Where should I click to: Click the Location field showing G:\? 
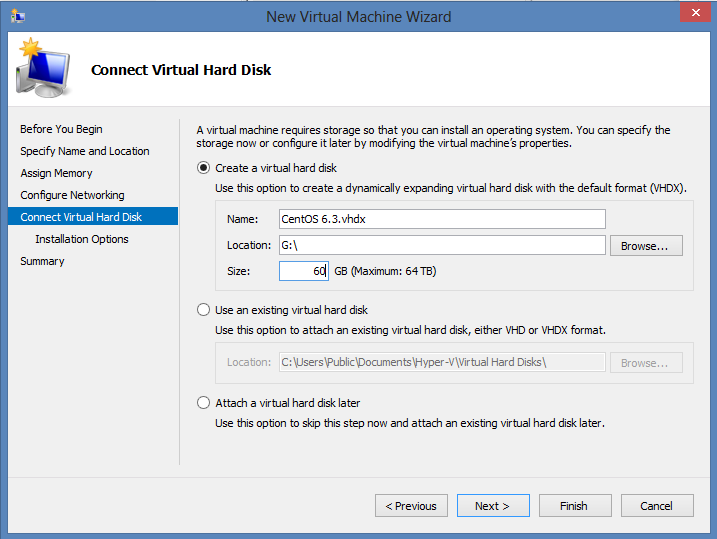[x=442, y=245]
